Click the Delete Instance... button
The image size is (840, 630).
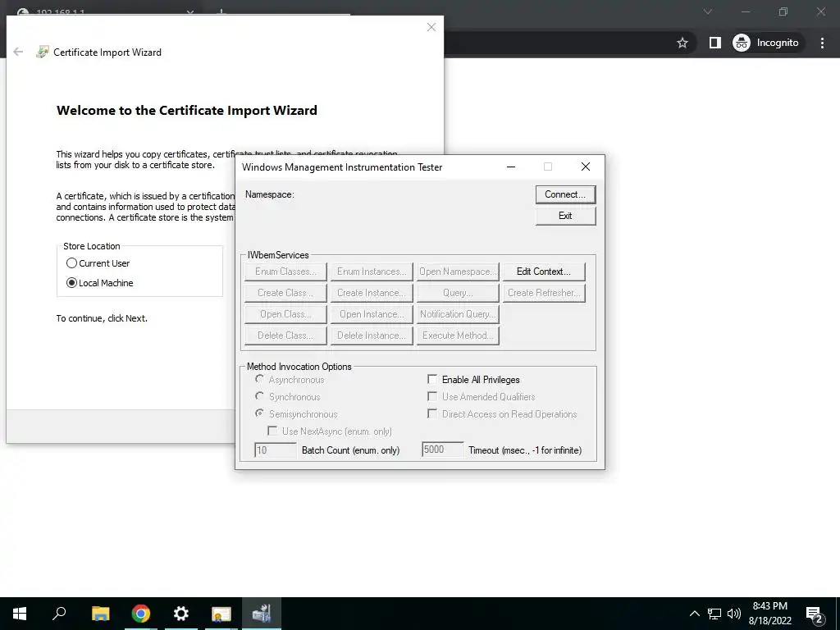[x=372, y=336]
